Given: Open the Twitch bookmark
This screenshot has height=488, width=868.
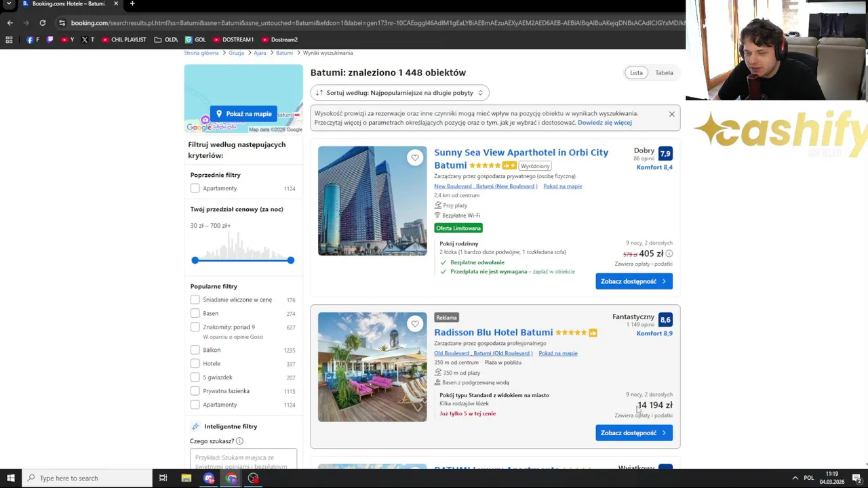Looking at the screenshot, I should click(50, 39).
